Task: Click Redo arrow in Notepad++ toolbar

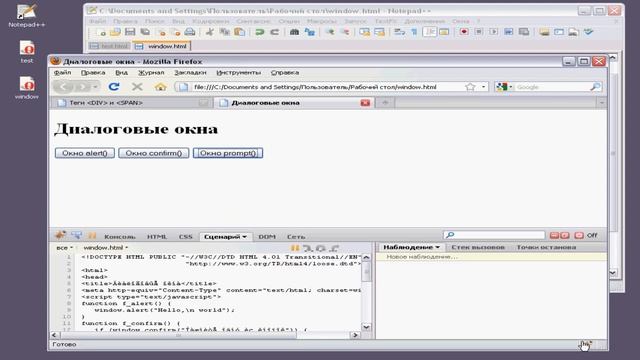Action: [x=274, y=32]
